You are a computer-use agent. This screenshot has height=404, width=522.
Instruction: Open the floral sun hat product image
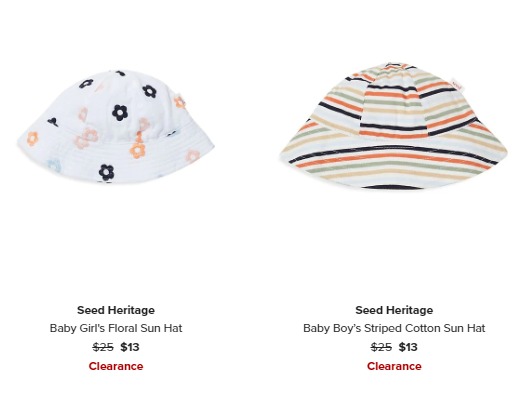tap(116, 126)
